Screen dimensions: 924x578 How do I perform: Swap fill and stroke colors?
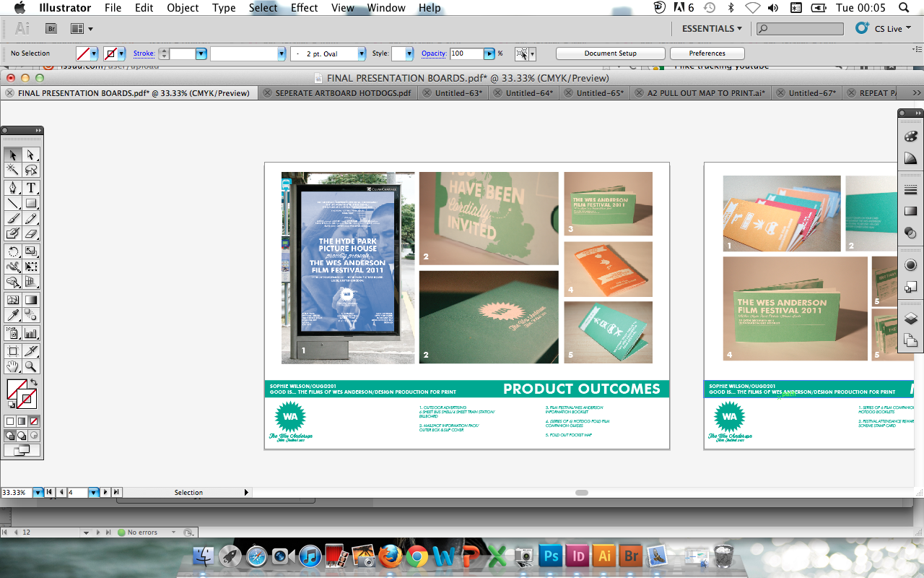pyautogui.click(x=33, y=383)
